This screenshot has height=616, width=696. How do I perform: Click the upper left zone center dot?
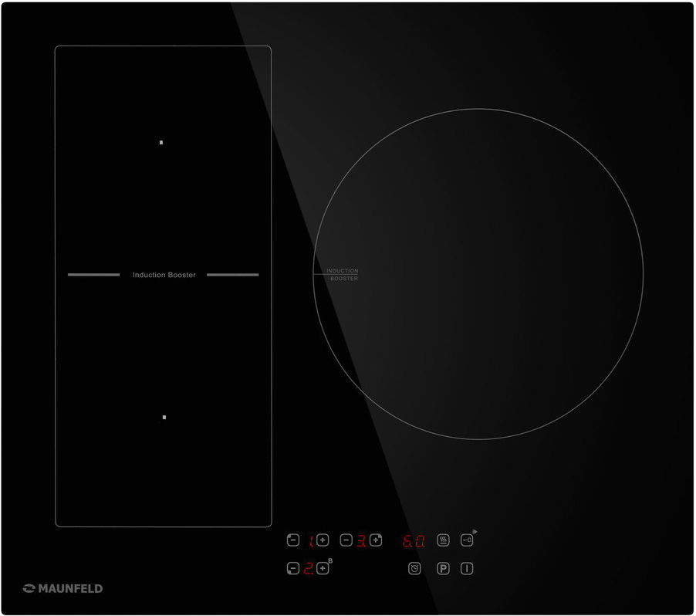pyautogui.click(x=161, y=143)
